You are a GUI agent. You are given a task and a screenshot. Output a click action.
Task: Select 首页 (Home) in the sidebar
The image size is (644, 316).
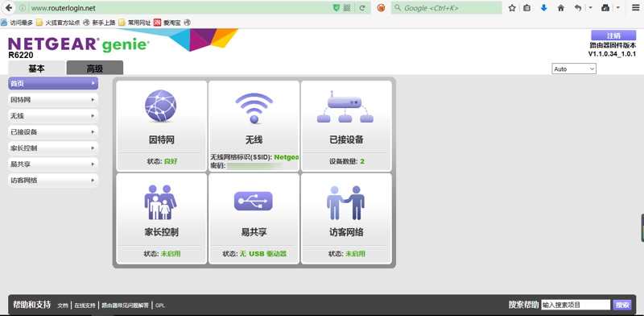coord(53,84)
